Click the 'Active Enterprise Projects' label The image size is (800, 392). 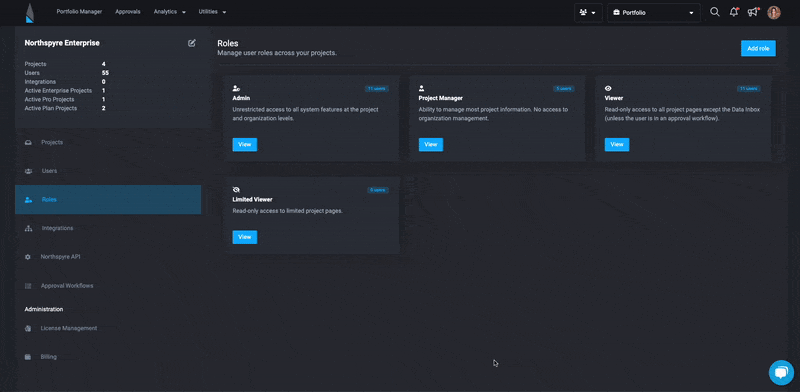tap(58, 90)
